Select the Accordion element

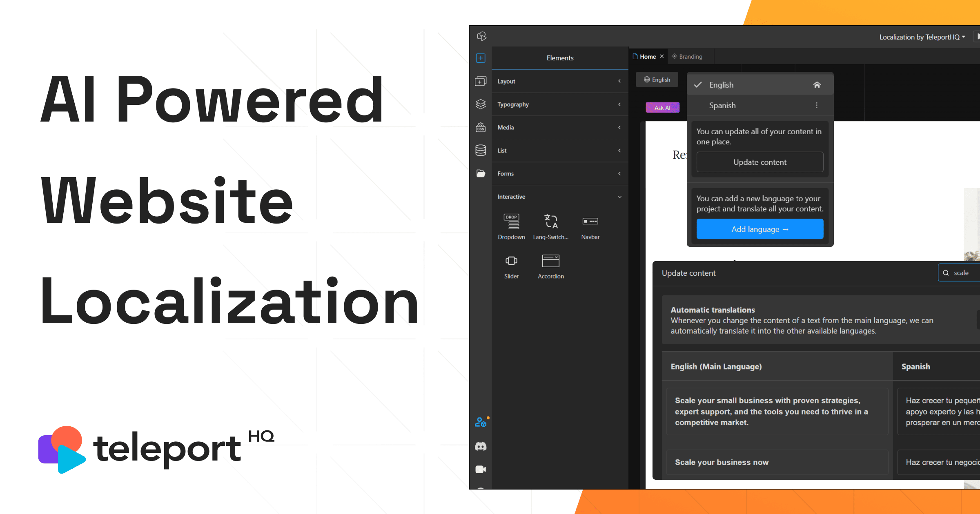[x=551, y=266]
